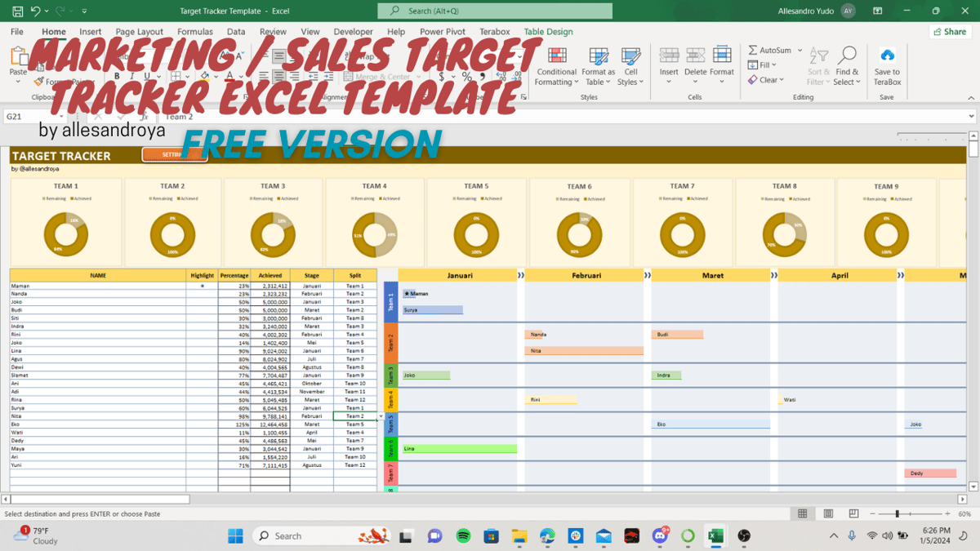Switch to the Insert ribbon tab
The height and width of the screenshot is (551, 980).
(x=91, y=32)
